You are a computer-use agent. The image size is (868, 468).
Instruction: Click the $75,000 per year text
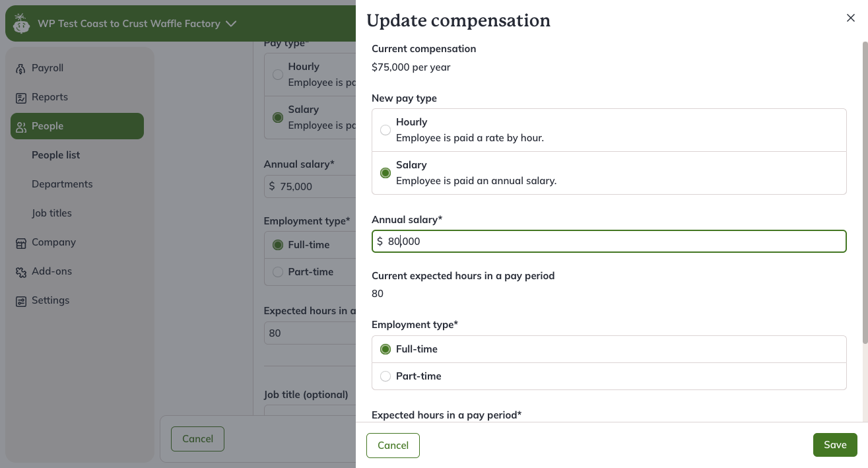coord(411,67)
